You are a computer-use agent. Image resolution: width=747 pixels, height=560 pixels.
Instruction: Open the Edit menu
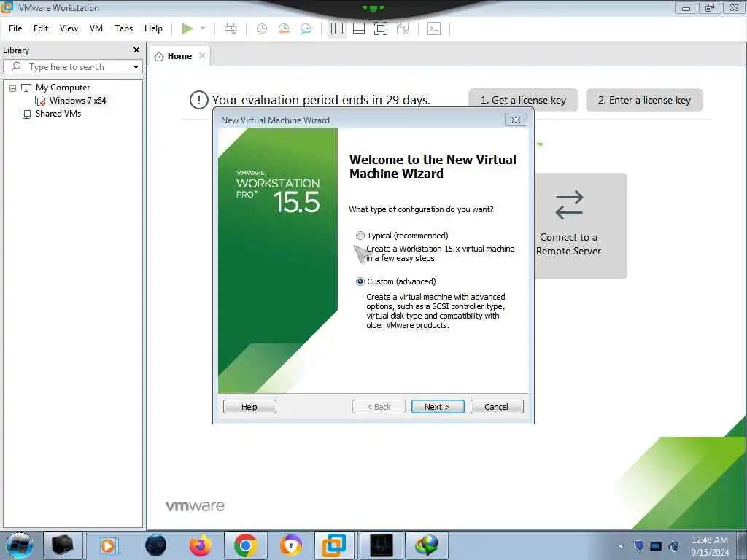click(x=41, y=28)
